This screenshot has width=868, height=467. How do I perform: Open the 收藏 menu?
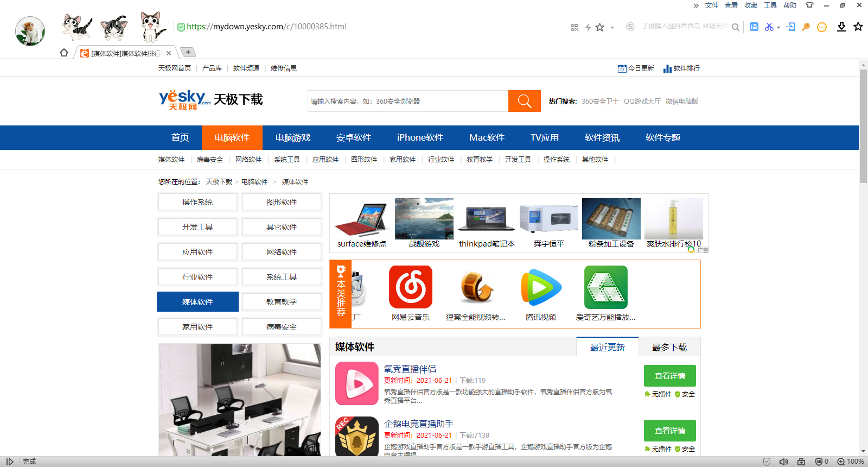(x=751, y=5)
